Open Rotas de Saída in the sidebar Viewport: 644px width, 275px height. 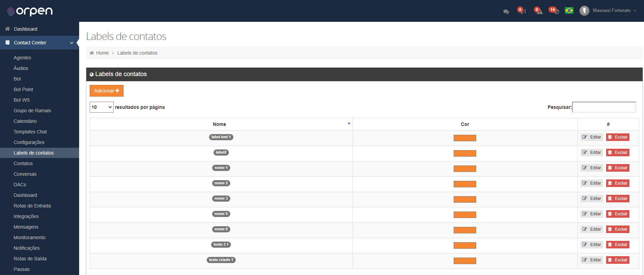30,259
